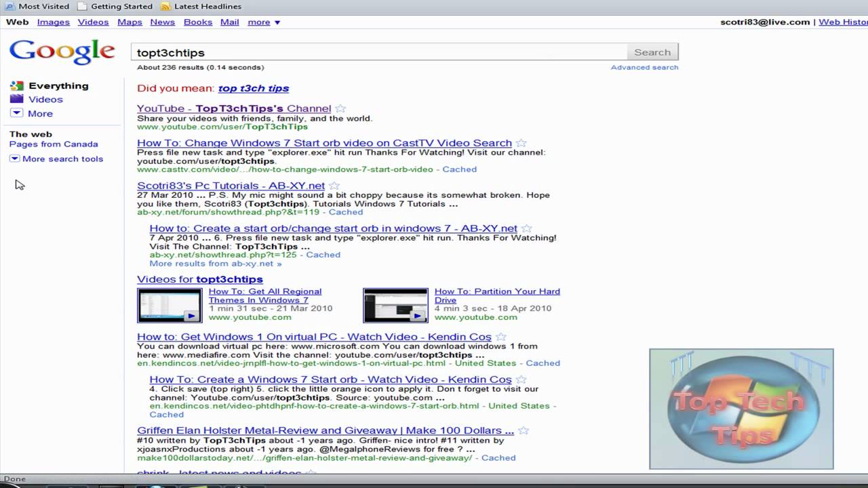The image size is (868, 488).
Task: Star the Griffen Elan Holster result
Action: [x=524, y=430]
